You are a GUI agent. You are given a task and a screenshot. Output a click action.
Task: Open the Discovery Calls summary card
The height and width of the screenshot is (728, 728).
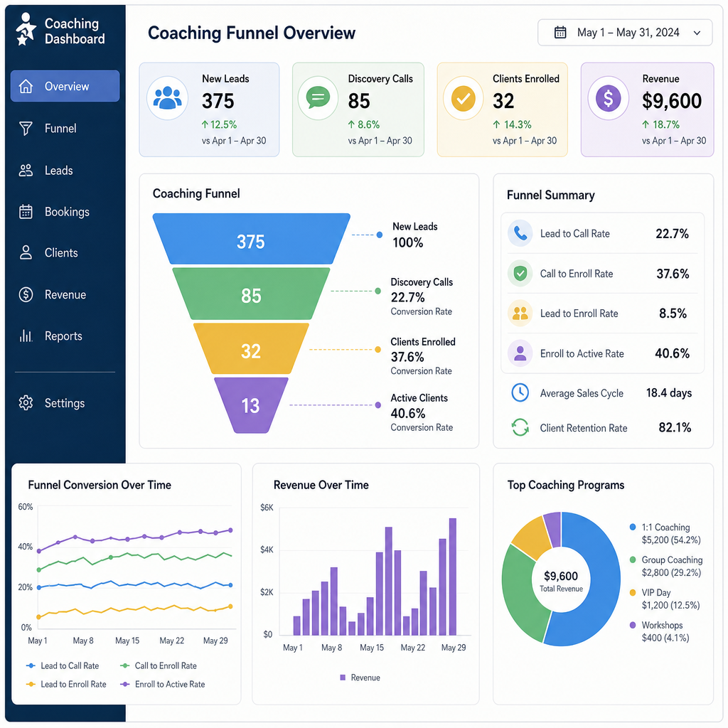[358, 109]
